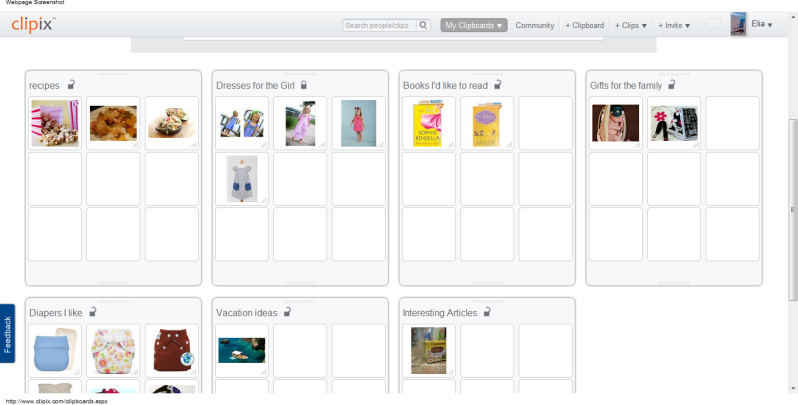
Task: Open the recipes clipboard title
Action: (44, 85)
